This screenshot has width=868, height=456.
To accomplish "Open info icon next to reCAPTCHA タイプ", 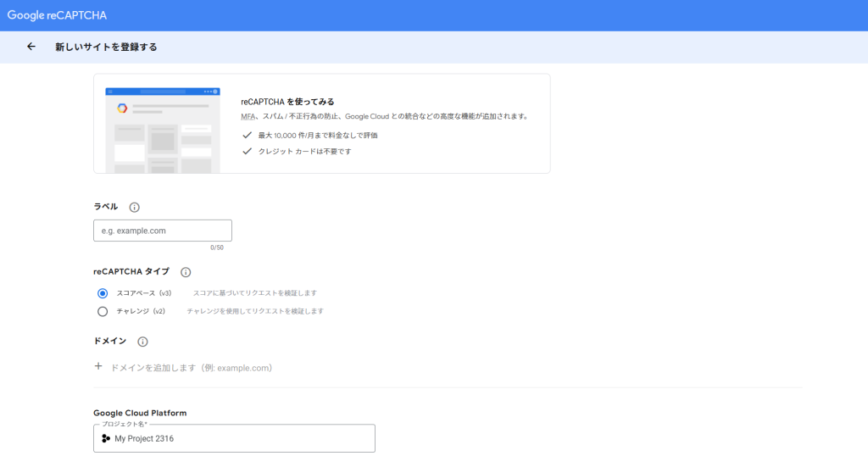I will click(x=186, y=272).
